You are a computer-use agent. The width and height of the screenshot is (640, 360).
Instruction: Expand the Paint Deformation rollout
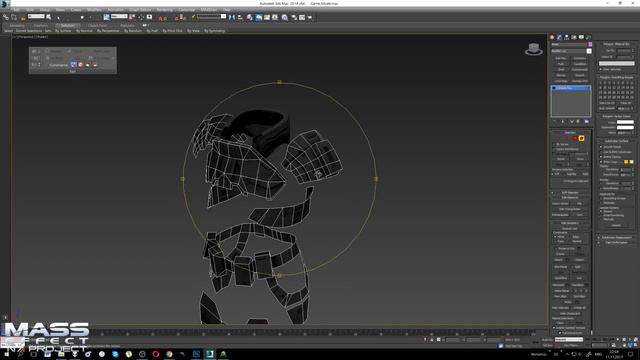click(x=617, y=242)
